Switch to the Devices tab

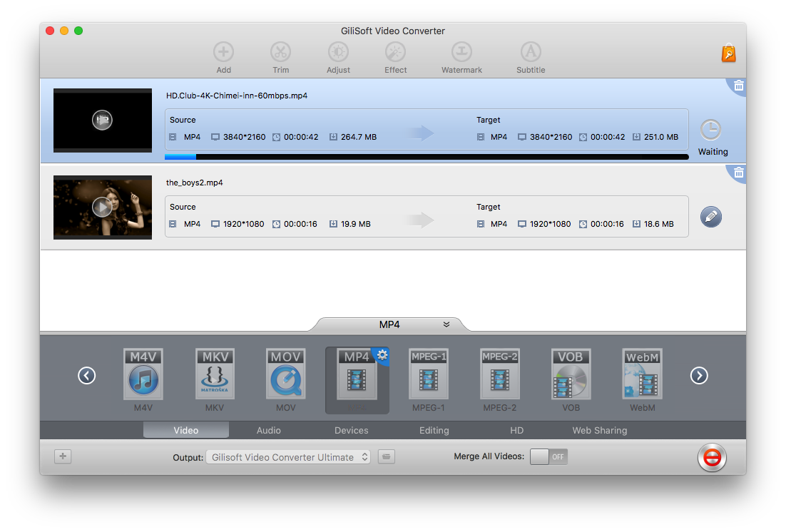(x=352, y=430)
